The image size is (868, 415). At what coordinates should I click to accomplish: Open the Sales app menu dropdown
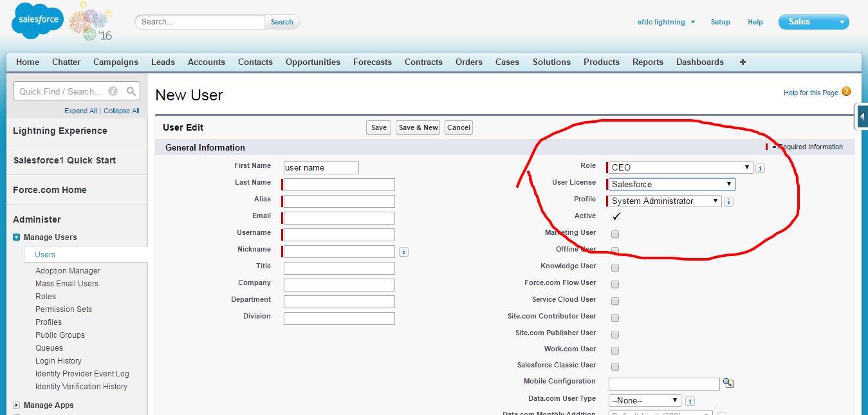pyautogui.click(x=814, y=22)
